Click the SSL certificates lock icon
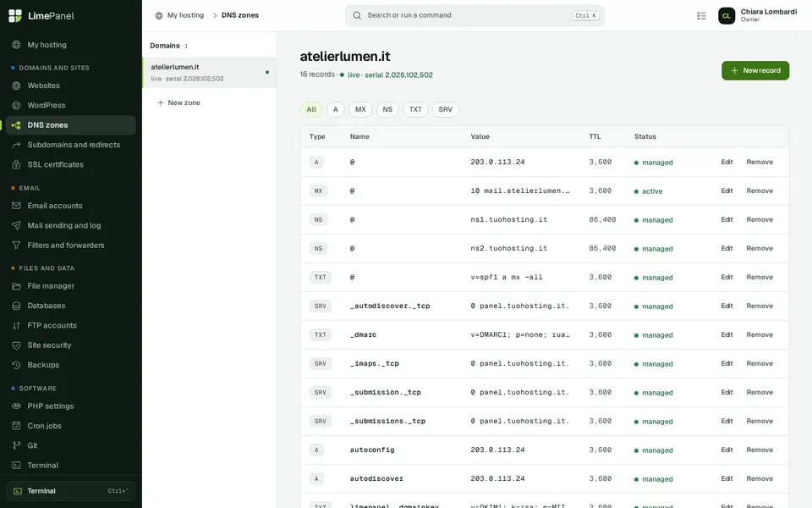Screen dimensions: 812x508 16,164
